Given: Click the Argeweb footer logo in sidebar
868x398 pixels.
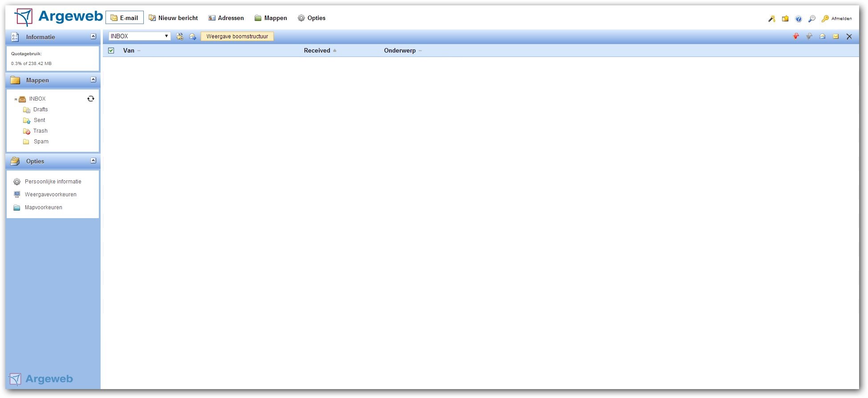Looking at the screenshot, I should point(41,379).
